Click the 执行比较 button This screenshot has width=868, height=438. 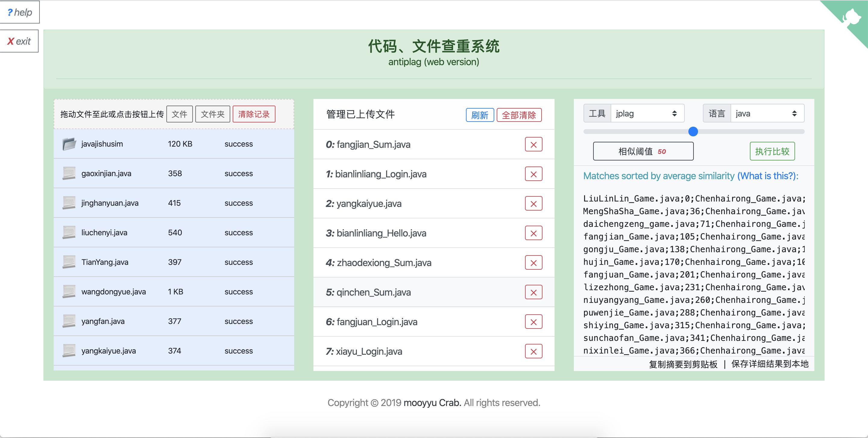(x=772, y=151)
